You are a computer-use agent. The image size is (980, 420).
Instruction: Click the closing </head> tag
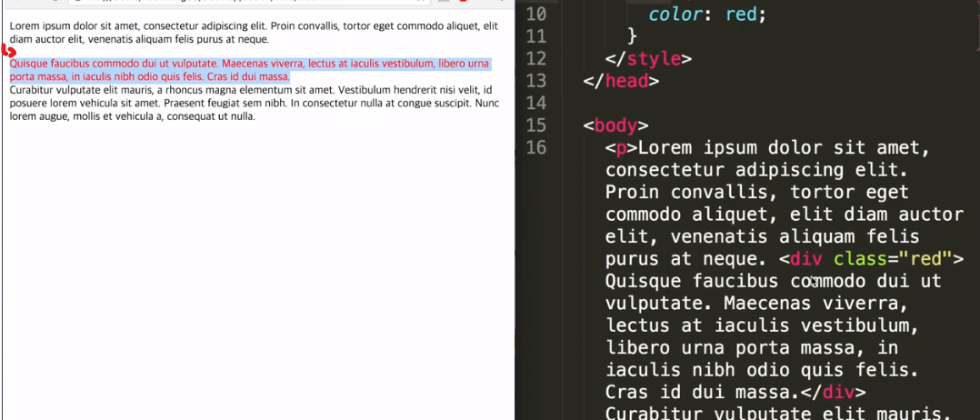[x=621, y=81]
